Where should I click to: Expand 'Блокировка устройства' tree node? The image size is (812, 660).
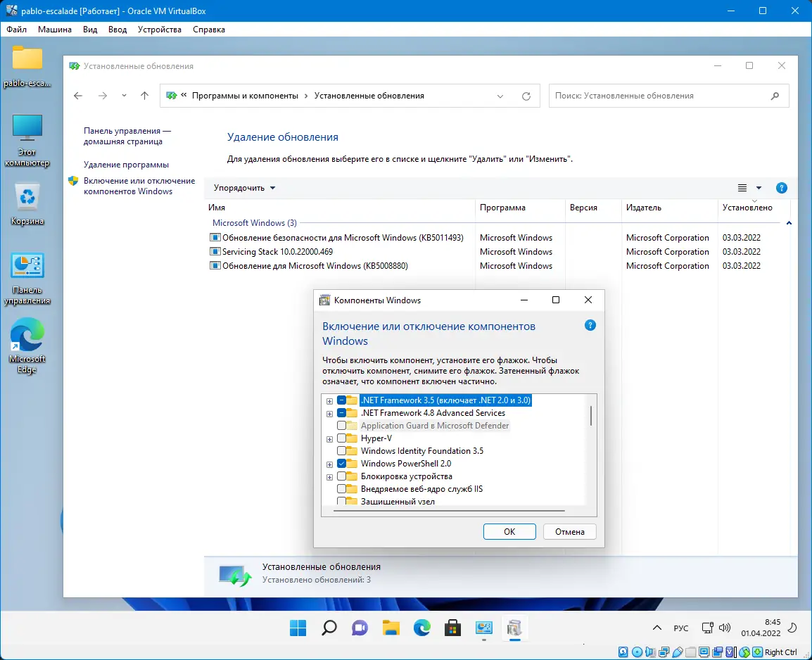pos(329,477)
